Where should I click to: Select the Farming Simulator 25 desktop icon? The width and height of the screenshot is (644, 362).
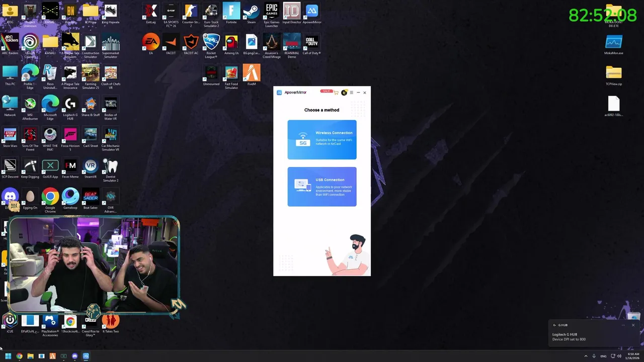point(91,77)
